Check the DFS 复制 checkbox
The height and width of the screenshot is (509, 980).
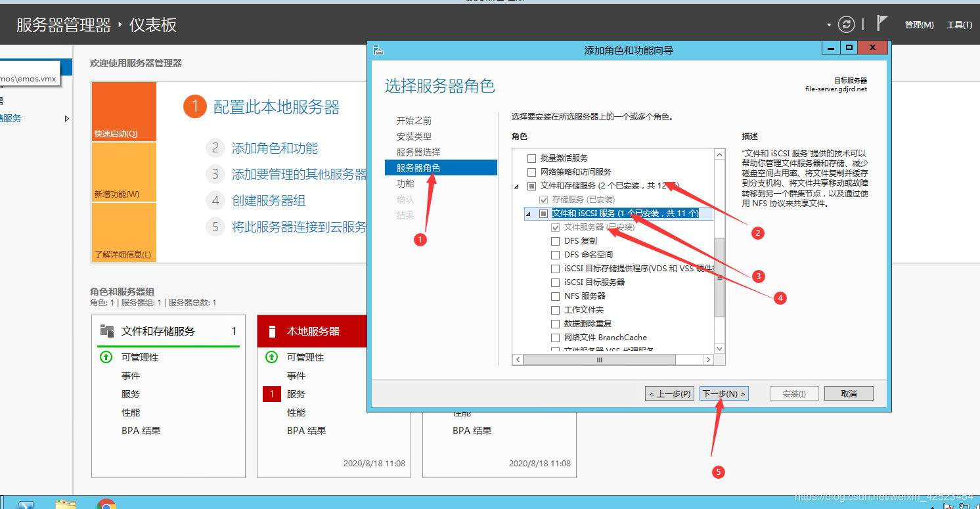[x=556, y=241]
